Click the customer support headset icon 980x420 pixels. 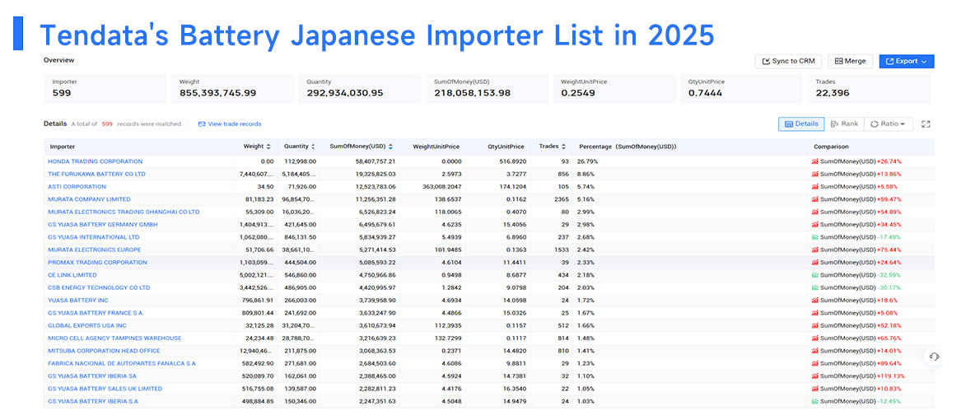click(935, 357)
